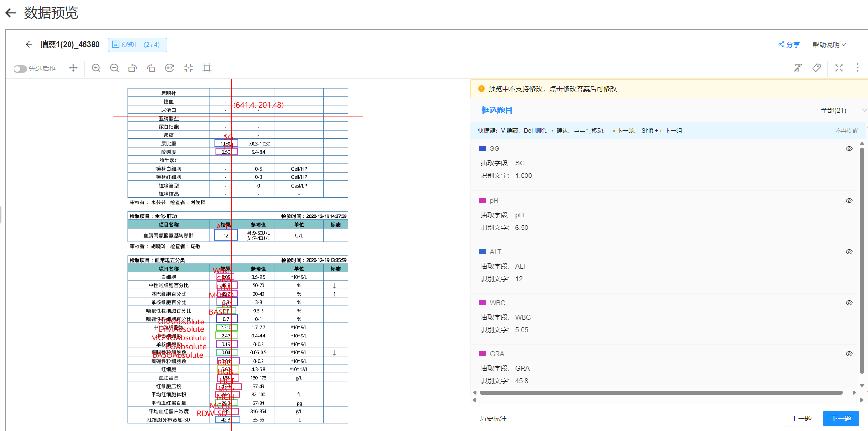Click the SG 识别文字 value 1.030
868x431 pixels.
click(524, 175)
